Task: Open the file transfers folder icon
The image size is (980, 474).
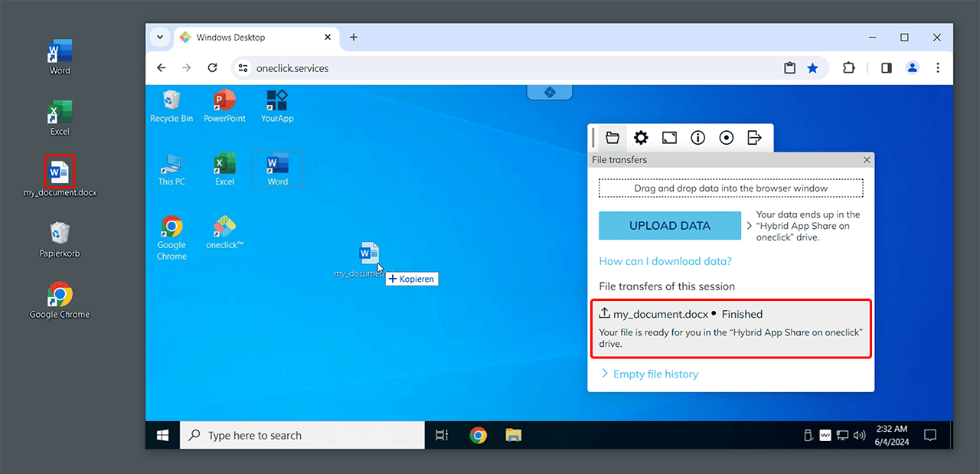Action: point(612,138)
